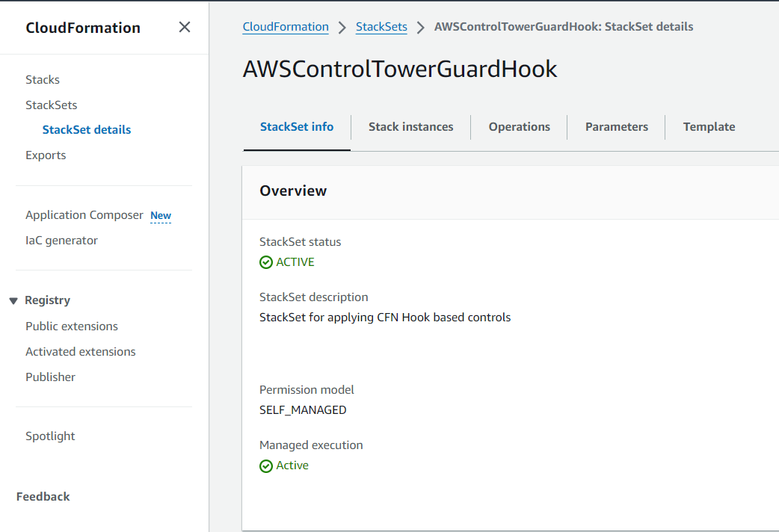Open the Operations tab
This screenshot has width=779, height=532.
tap(519, 127)
